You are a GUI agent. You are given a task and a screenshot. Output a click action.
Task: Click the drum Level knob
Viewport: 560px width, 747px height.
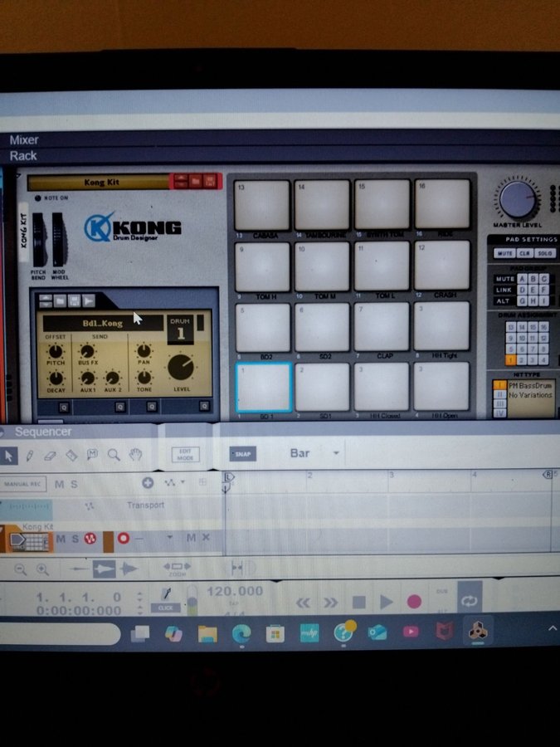(181, 367)
